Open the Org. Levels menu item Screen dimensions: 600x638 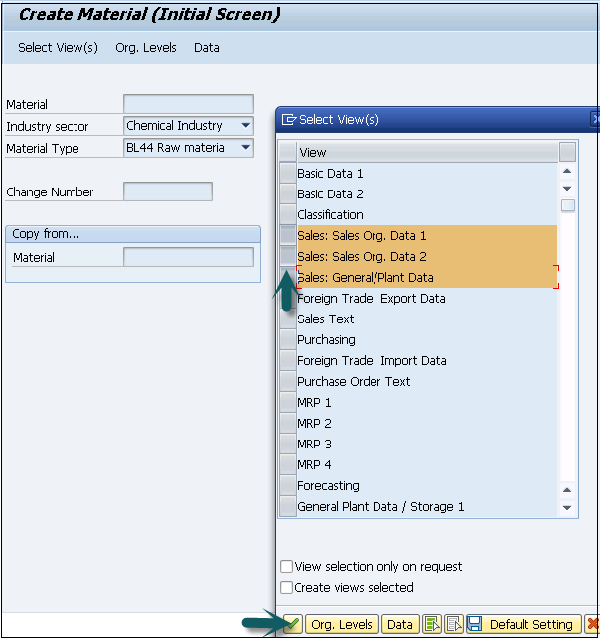coord(146,48)
